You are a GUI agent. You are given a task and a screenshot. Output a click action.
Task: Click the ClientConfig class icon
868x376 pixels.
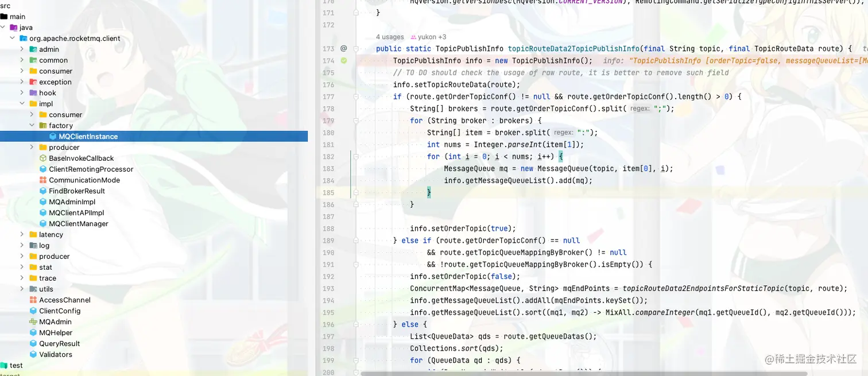(x=33, y=311)
